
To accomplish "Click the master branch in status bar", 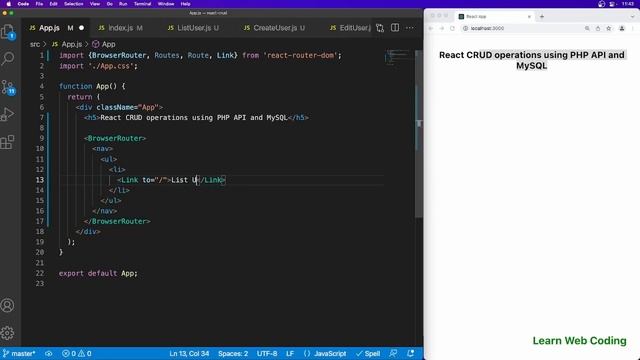I will coord(19,353).
